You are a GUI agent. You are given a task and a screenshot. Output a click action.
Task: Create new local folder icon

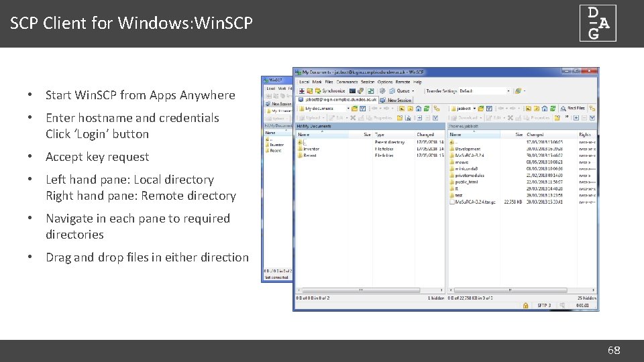coord(400,118)
